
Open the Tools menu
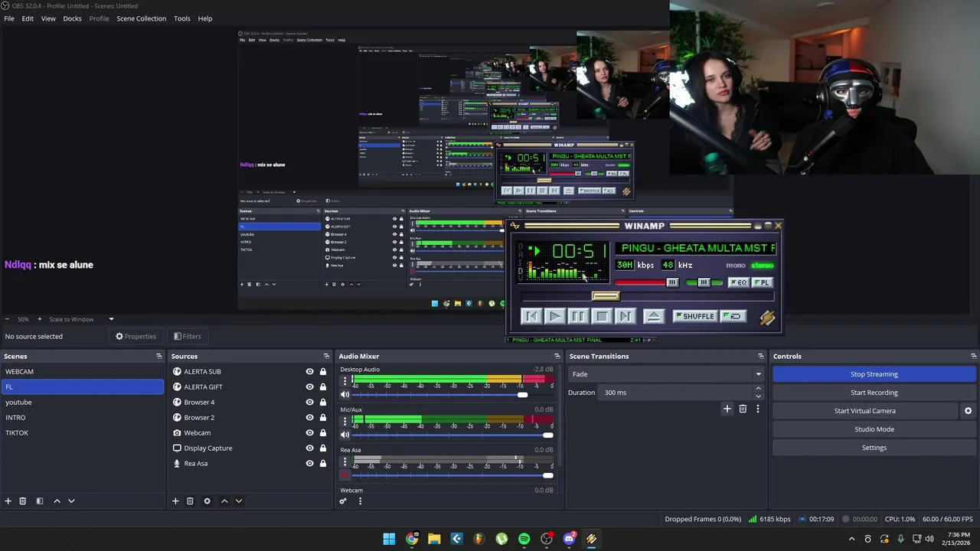(181, 18)
